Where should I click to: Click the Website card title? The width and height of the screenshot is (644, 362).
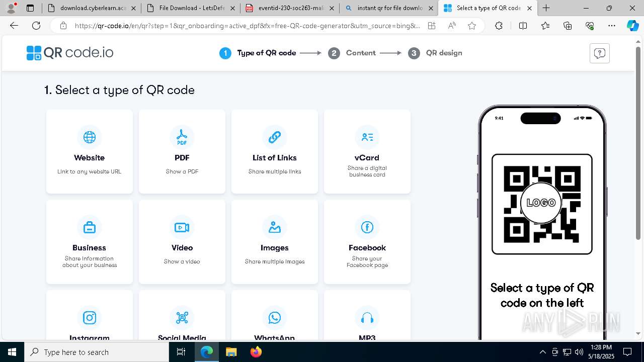tap(90, 158)
